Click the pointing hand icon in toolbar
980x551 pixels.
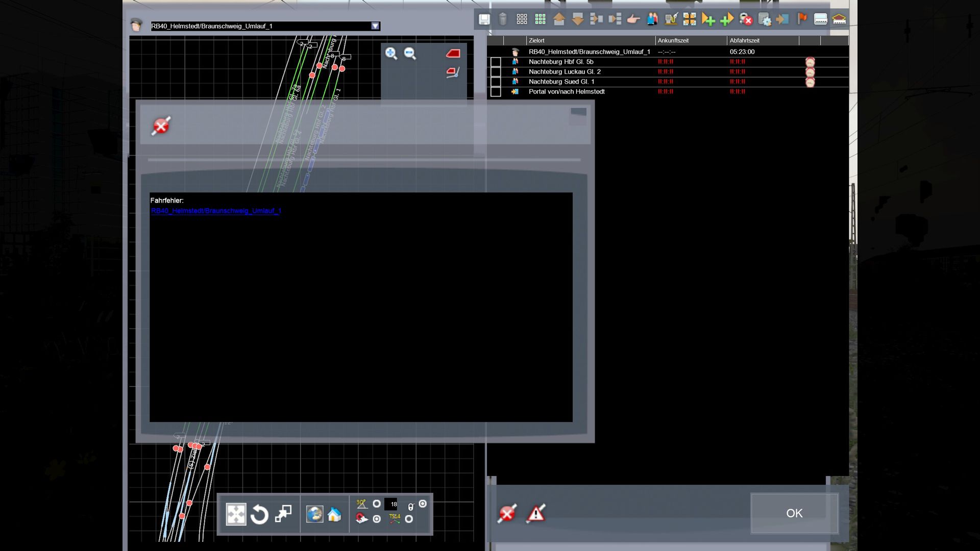coord(633,19)
